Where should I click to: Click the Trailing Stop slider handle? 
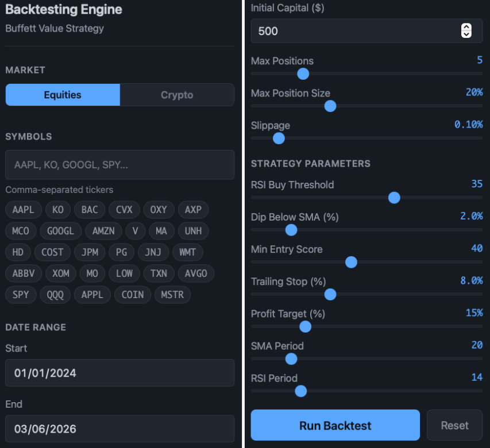(x=330, y=294)
